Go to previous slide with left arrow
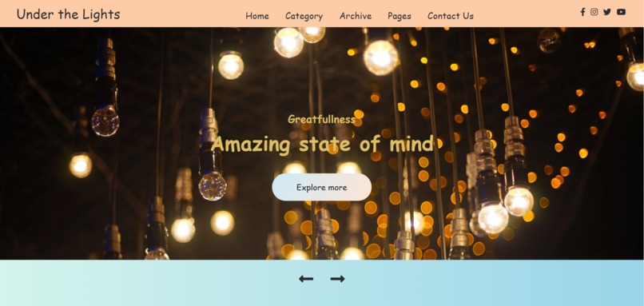Viewport: 644px width, 306px height. (306, 279)
